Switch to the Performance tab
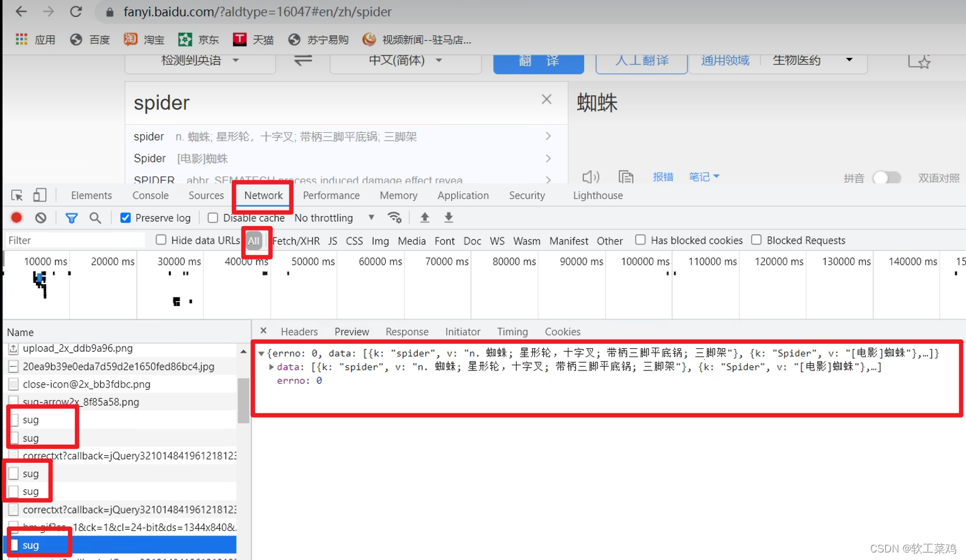This screenshot has height=560, width=966. [x=331, y=195]
